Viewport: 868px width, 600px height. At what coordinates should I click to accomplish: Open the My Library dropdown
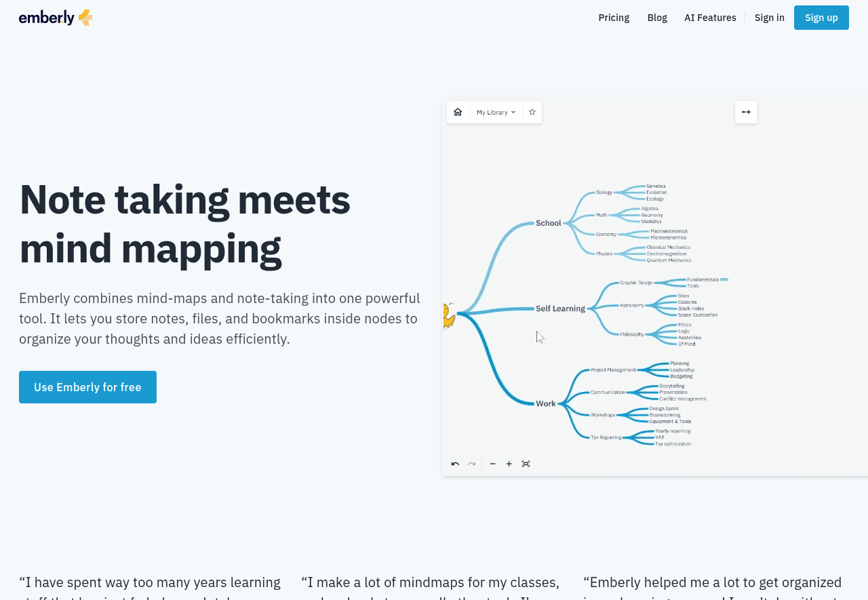[x=496, y=112]
